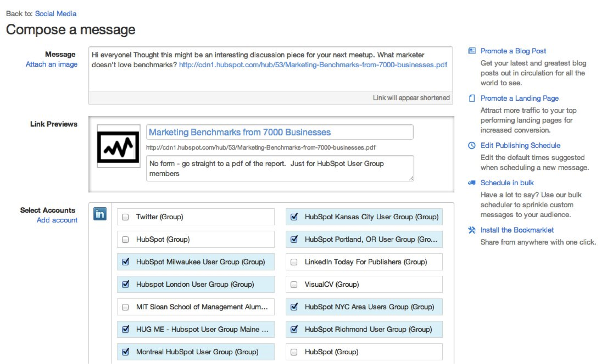This screenshot has width=607, height=364.
Task: Check LinkedIn Today For Publishers group
Action: coord(294,262)
